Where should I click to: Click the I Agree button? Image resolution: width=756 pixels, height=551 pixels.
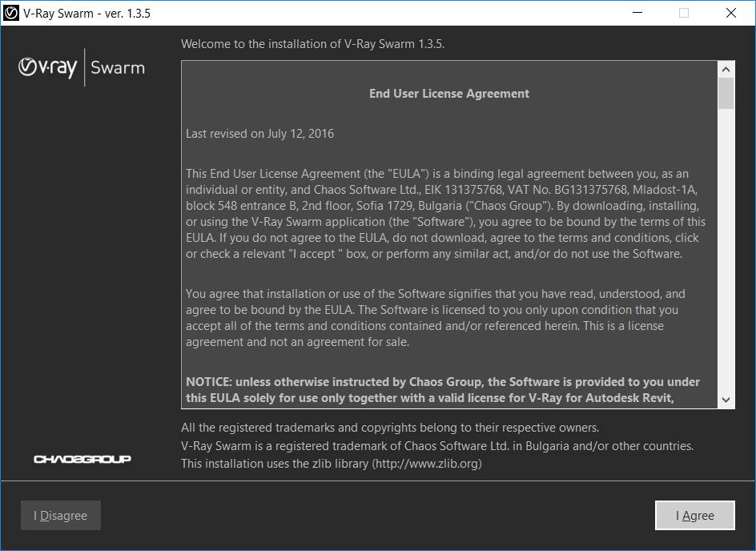[x=695, y=515]
